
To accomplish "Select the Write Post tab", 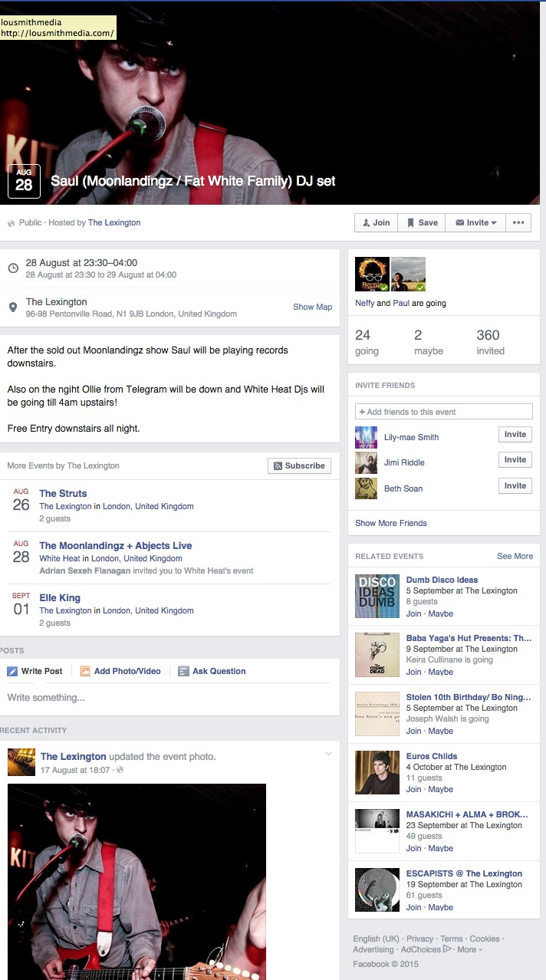I will 35,671.
